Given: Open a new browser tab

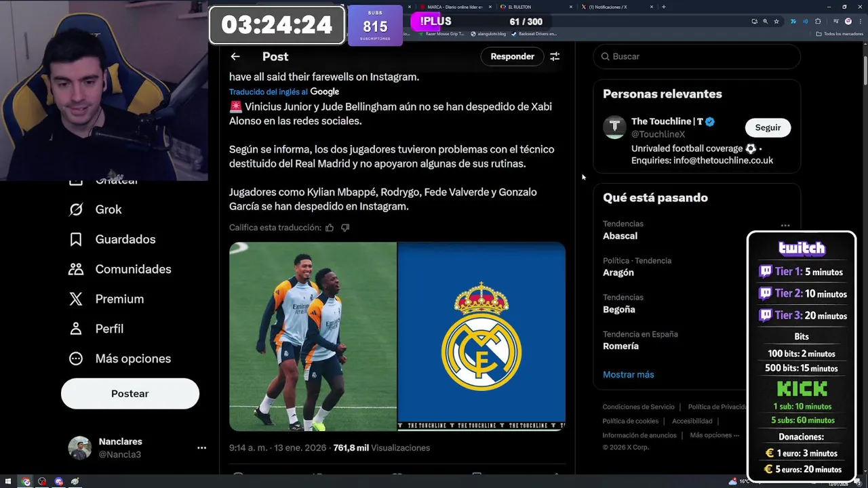Looking at the screenshot, I should tap(663, 7).
